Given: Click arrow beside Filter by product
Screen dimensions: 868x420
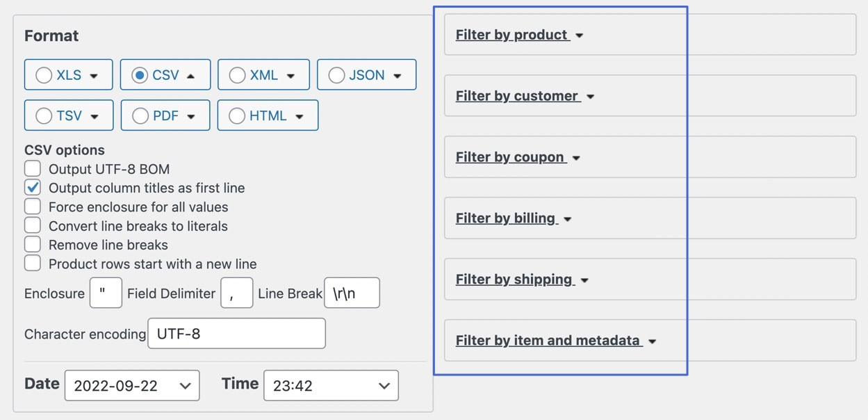Looking at the screenshot, I should click(580, 35).
